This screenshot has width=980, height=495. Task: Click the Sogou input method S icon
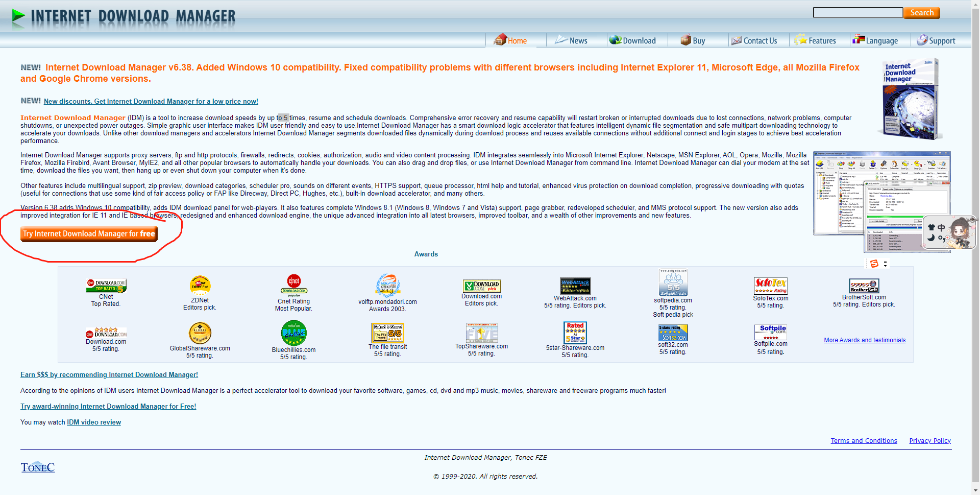pyautogui.click(x=874, y=264)
